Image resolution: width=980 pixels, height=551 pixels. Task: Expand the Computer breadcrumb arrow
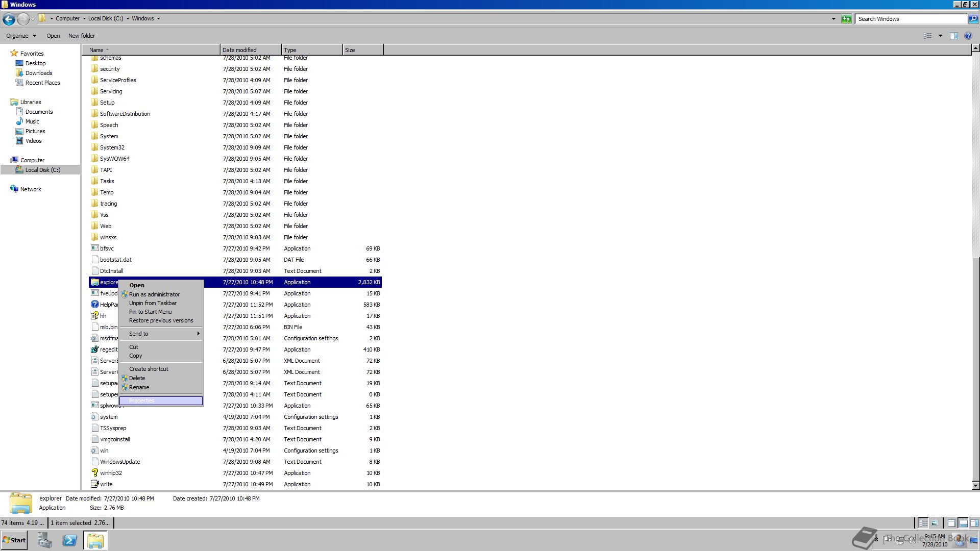[x=84, y=19]
